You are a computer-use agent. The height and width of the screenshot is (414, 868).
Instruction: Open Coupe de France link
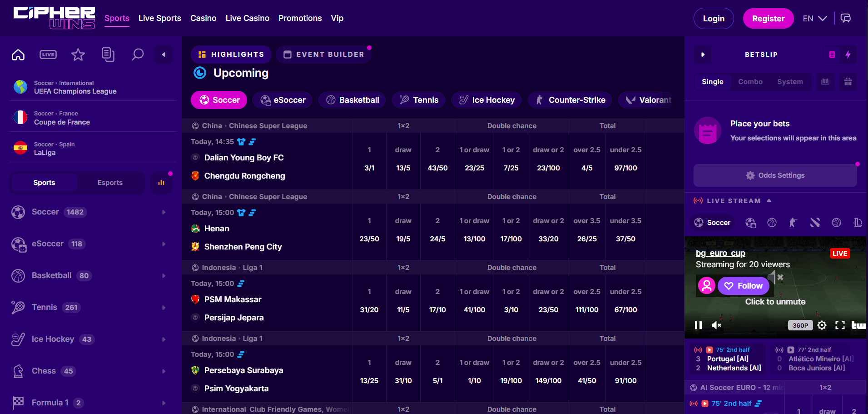tap(62, 122)
